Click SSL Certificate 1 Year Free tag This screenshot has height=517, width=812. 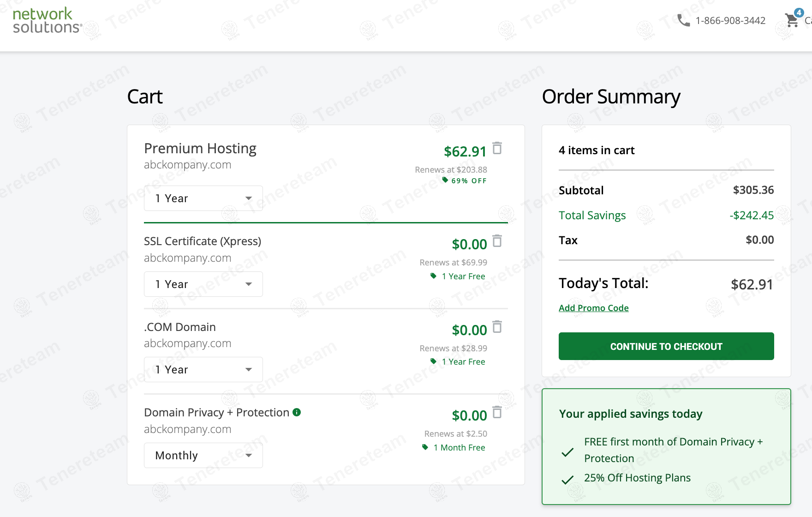click(x=463, y=277)
